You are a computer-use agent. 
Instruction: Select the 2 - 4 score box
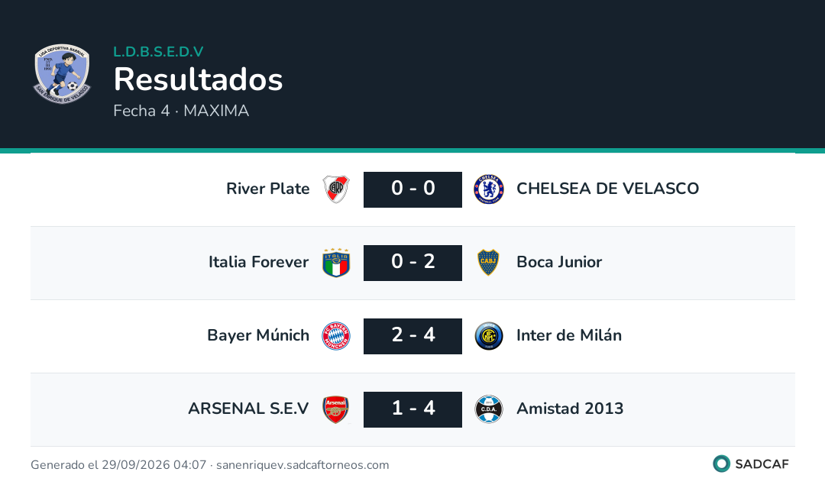coord(413,336)
